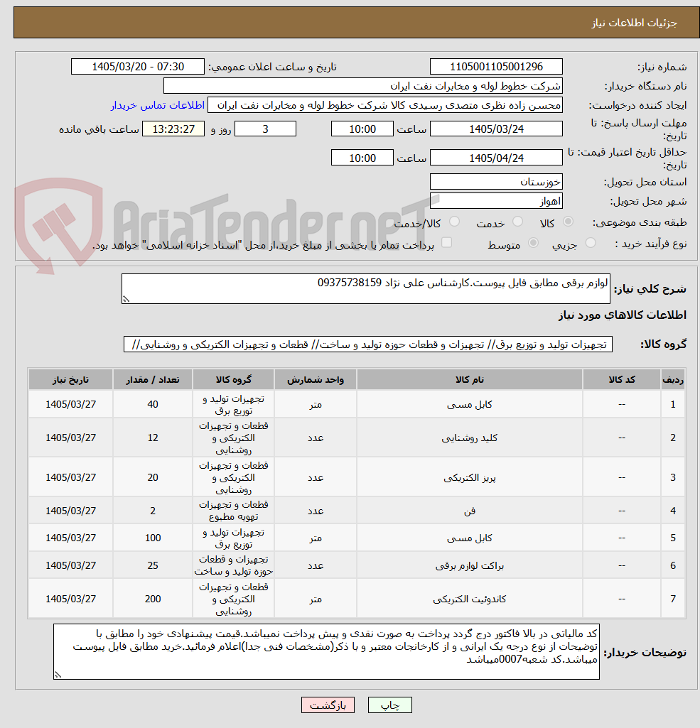This screenshot has height=728, width=700.
Task: Toggle the اسناد خزانه اسلامی payment checkbox
Action: [x=446, y=243]
